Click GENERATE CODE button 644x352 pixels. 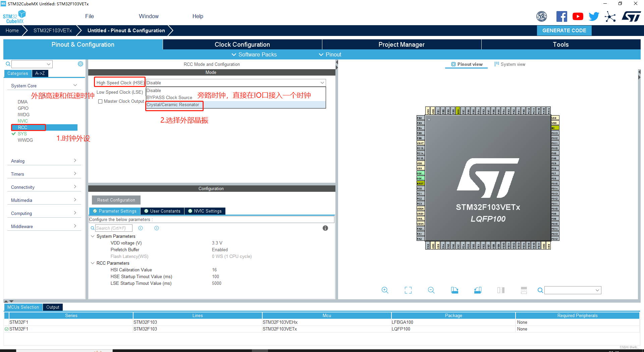point(564,31)
